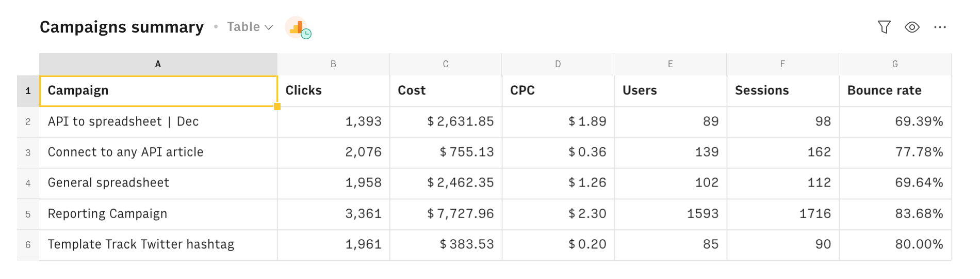
Task: Click the Reporting Campaign cell
Action: [158, 214]
